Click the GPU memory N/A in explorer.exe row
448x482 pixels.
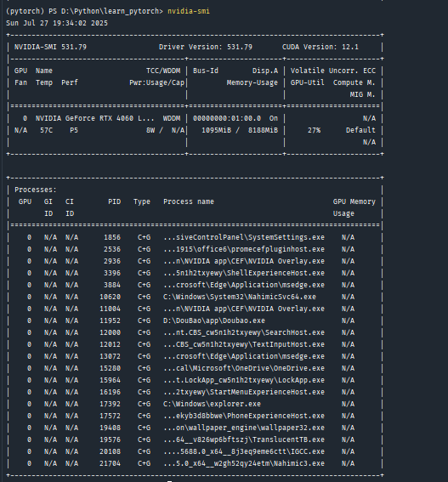[x=348, y=405]
